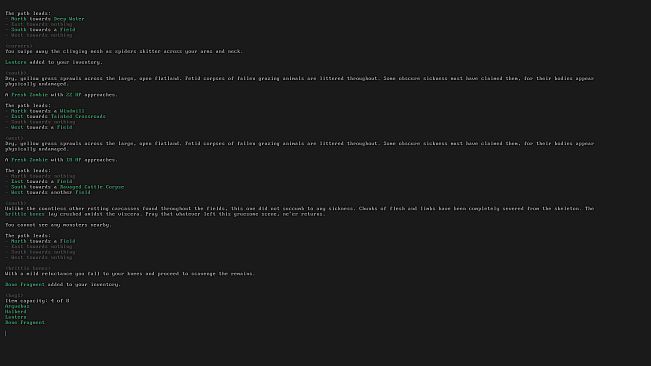
Task: Select the Windmill destination in path list
Action: click(72, 111)
